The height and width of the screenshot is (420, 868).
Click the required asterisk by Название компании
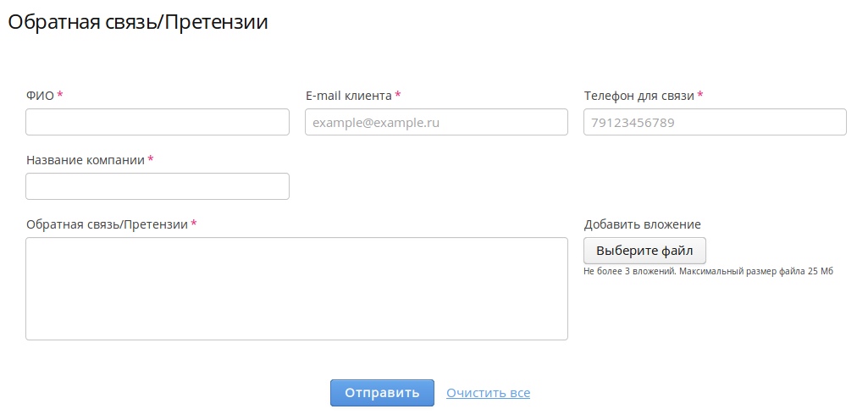point(151,159)
